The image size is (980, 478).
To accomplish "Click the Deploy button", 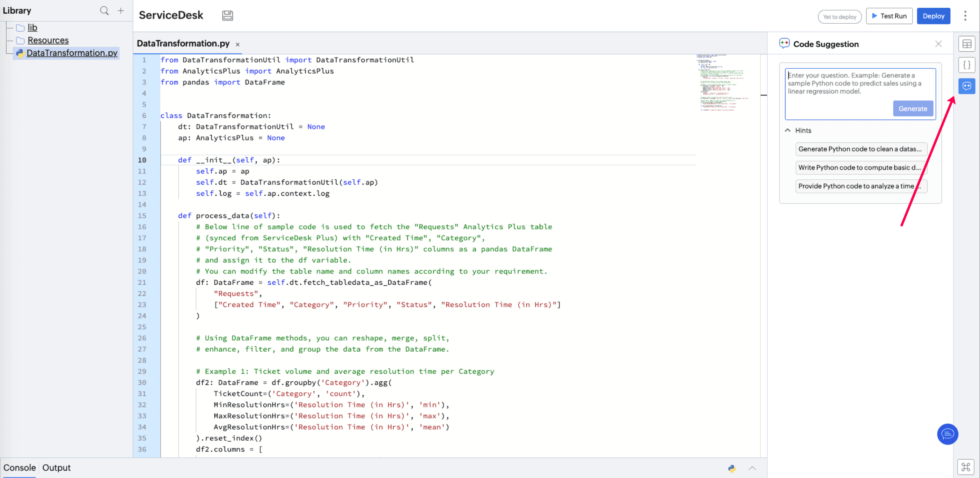I will [933, 16].
